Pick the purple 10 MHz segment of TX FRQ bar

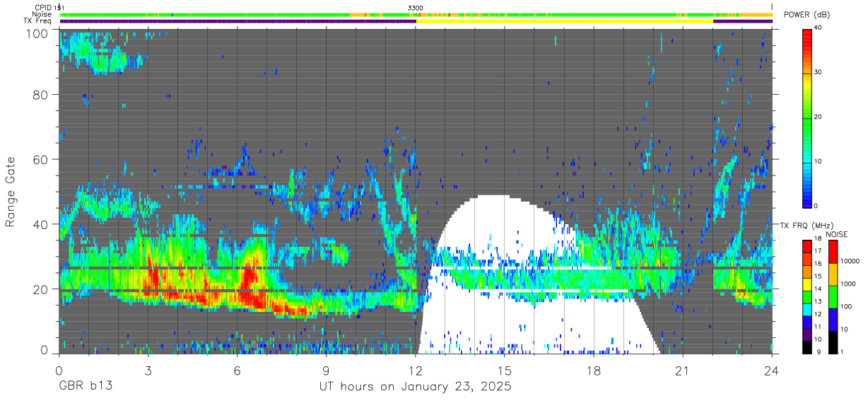pyautogui.click(x=807, y=333)
